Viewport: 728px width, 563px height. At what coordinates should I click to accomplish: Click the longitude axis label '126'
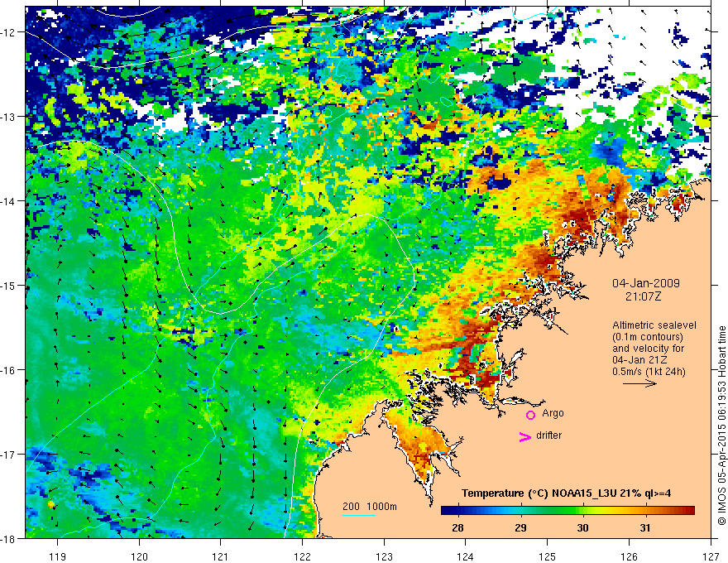[x=629, y=556]
